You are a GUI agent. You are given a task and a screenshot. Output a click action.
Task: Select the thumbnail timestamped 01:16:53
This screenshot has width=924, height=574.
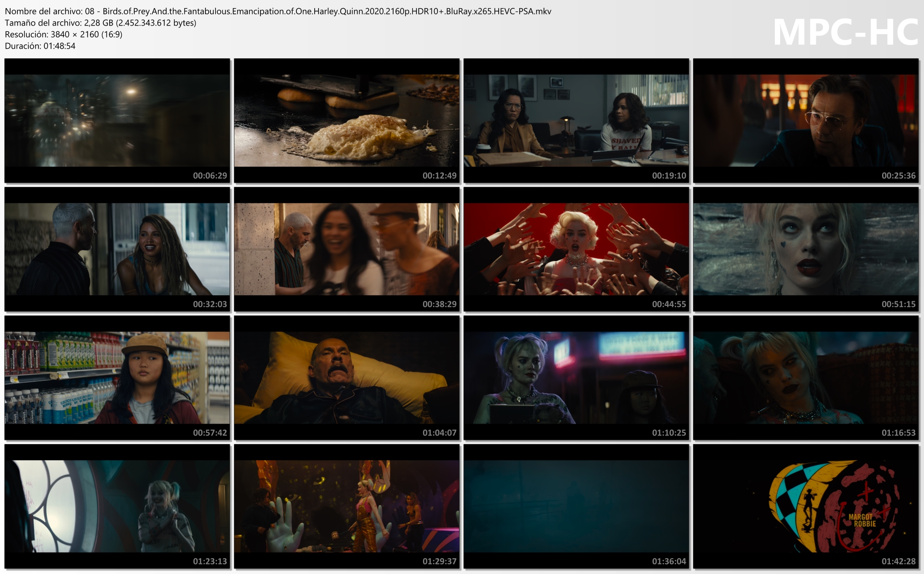(x=806, y=378)
